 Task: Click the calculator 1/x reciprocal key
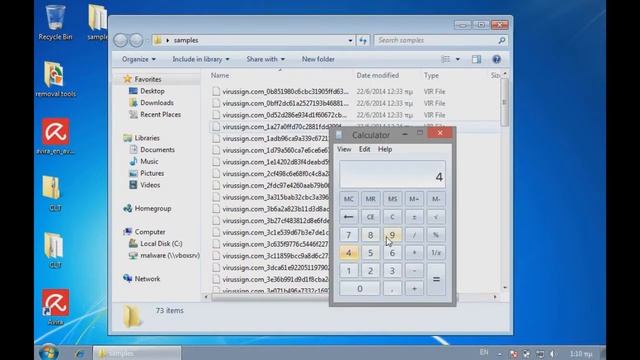click(x=436, y=253)
